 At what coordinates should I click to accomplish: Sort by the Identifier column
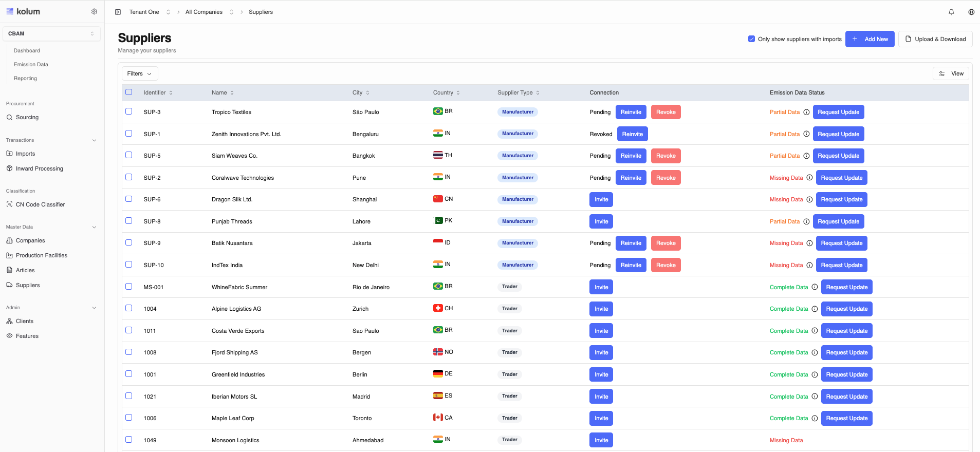coord(158,92)
